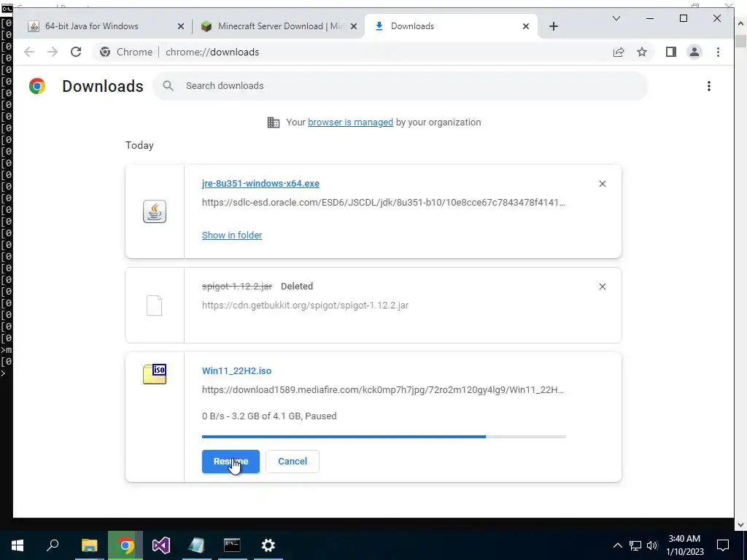Open the Chrome side panel
Viewport: 747px width, 560px height.
click(x=671, y=52)
